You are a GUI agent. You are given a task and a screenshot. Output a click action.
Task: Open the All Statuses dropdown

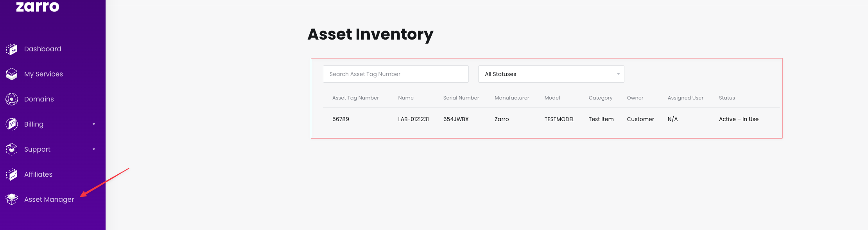click(x=551, y=74)
